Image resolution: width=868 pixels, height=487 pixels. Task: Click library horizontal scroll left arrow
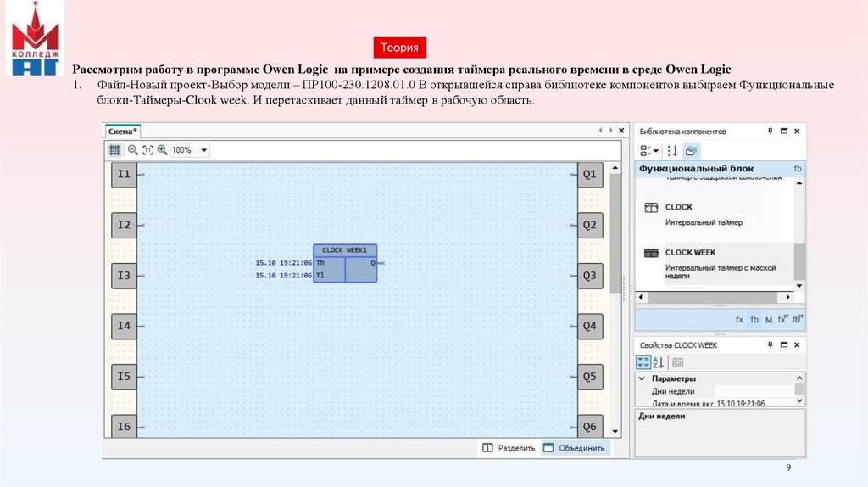[641, 298]
